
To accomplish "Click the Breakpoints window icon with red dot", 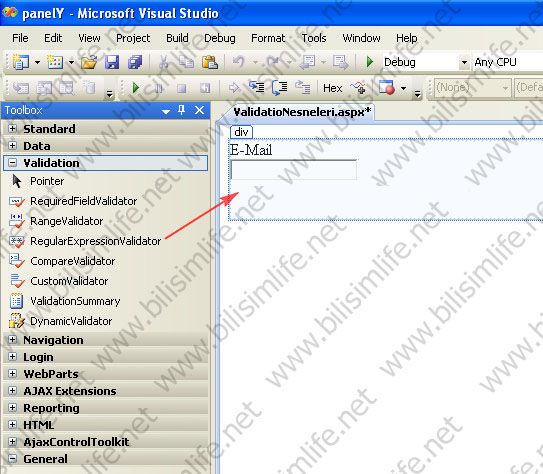I will click(387, 88).
